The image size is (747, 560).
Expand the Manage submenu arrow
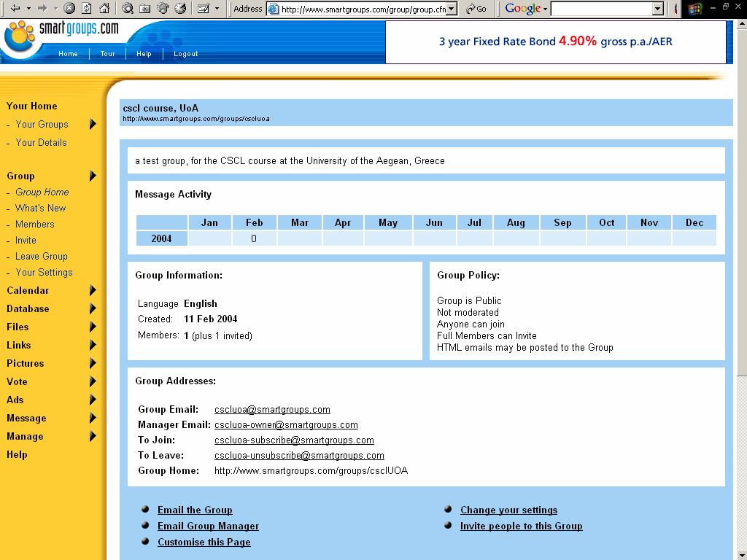click(x=93, y=436)
